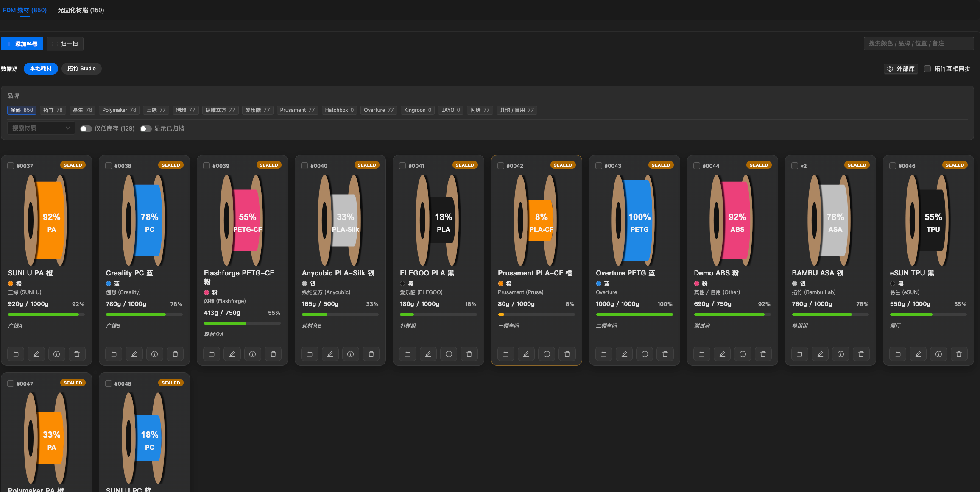The height and width of the screenshot is (492, 980).
Task: Open info icon on card #0037
Action: tap(57, 354)
